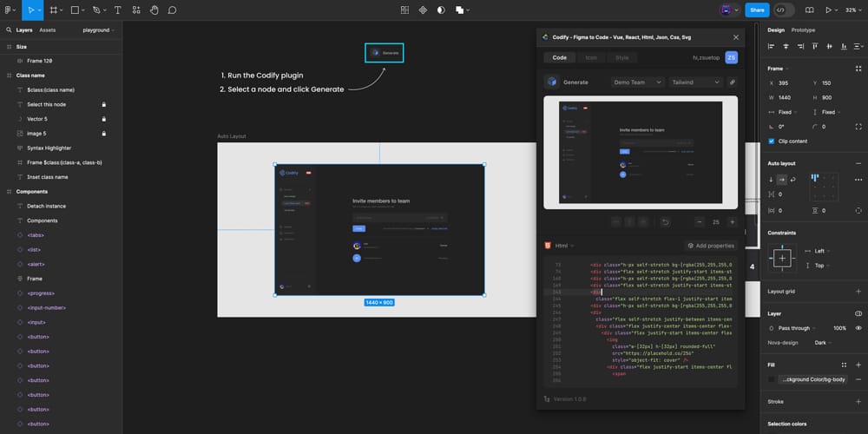Viewport: 868px width, 434px height.
Task: Open auto layout advanced settings ellipsis
Action: tap(858, 180)
